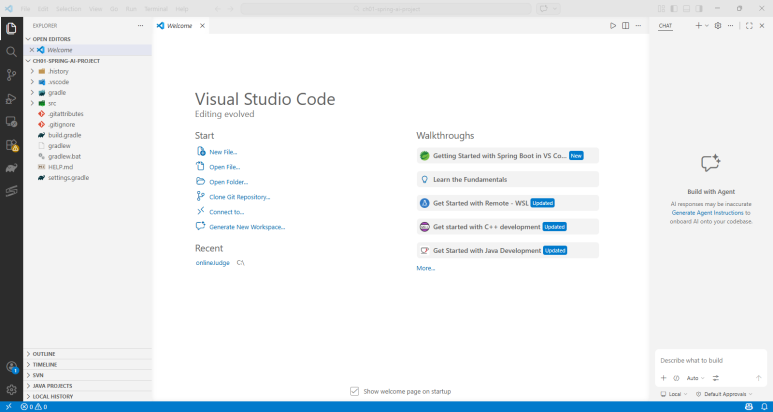
Task: Expand the JAVA PROJECTS section
Action: coord(52,385)
